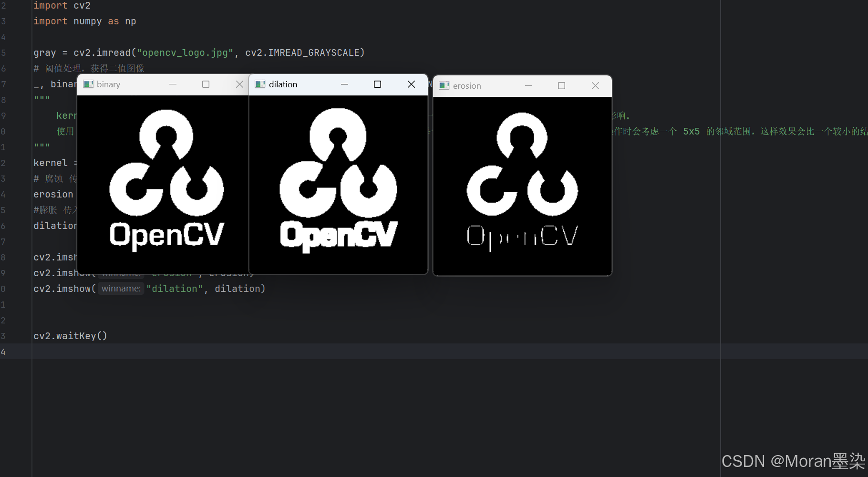The height and width of the screenshot is (477, 868).
Task: Maximize the binary window
Action: pos(206,84)
